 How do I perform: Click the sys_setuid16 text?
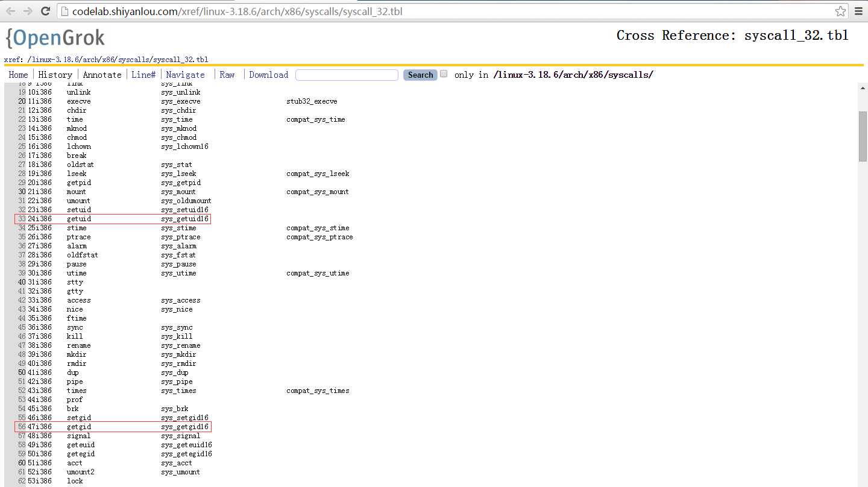point(184,210)
